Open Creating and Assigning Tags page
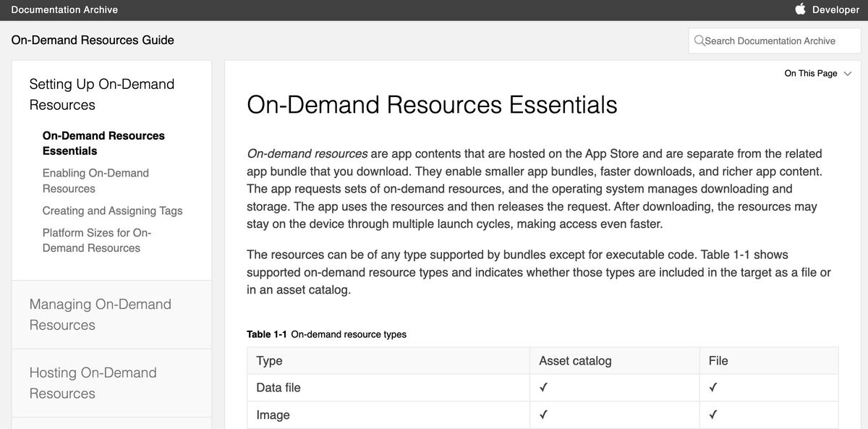The height and width of the screenshot is (429, 868). click(112, 211)
